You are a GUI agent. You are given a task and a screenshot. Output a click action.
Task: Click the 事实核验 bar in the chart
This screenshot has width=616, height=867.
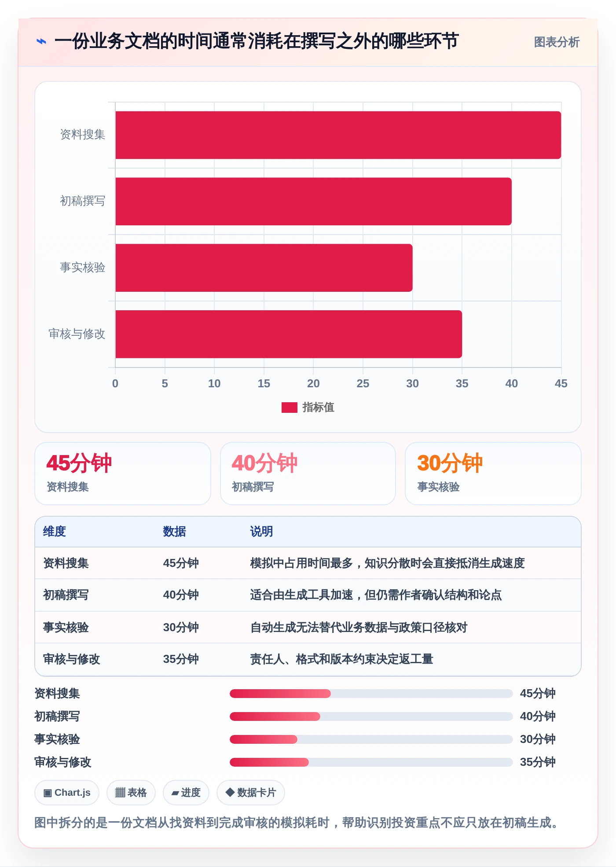coord(264,268)
